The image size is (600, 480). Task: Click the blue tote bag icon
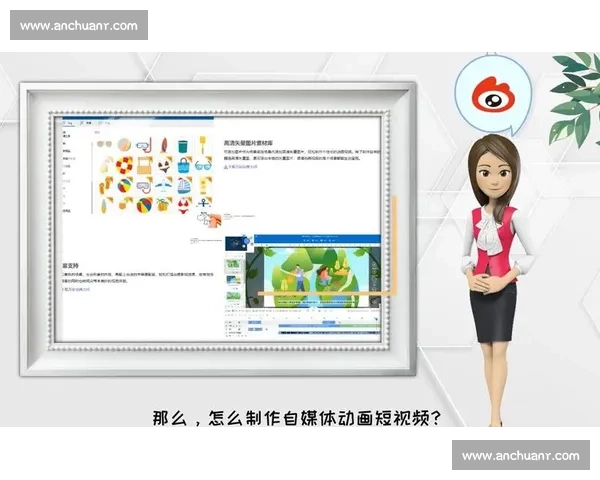click(x=183, y=165)
